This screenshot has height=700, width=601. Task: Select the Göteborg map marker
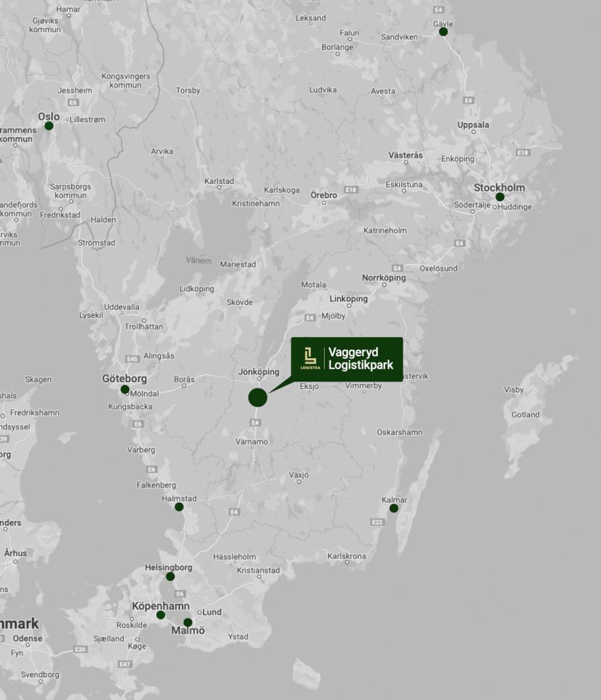coord(124,390)
